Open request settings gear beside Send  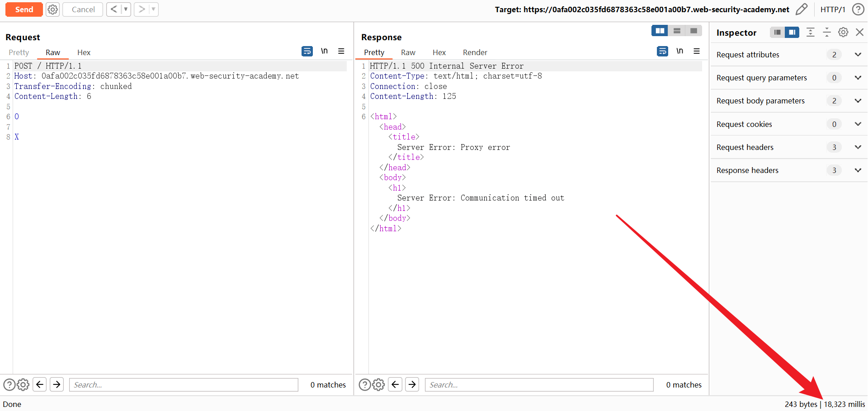[x=53, y=9]
